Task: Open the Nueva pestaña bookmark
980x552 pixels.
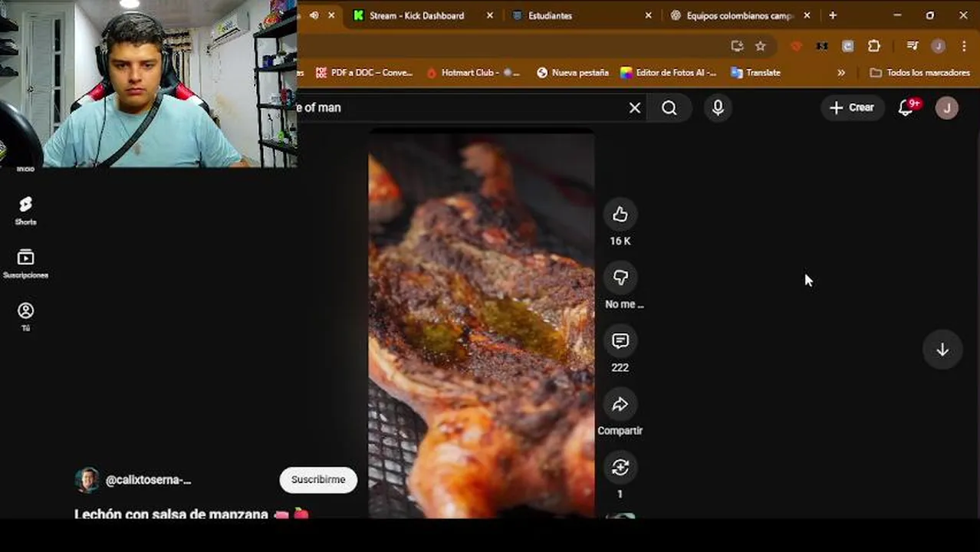Action: pyautogui.click(x=572, y=73)
